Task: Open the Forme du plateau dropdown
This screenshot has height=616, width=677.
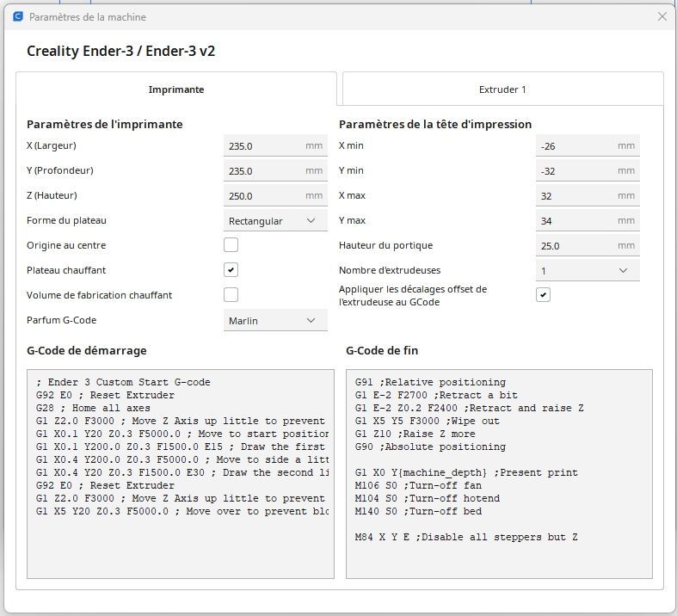Action: [x=275, y=221]
